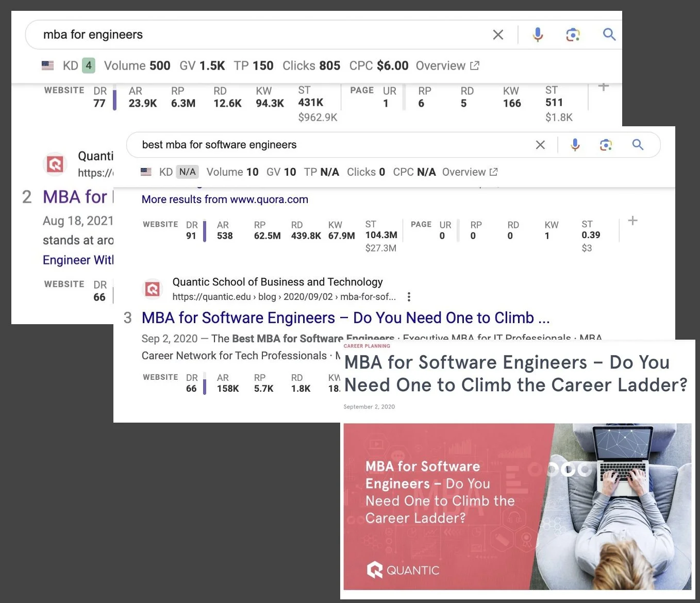Click the "Sep 2, 2020" snippet date

[x=170, y=339]
